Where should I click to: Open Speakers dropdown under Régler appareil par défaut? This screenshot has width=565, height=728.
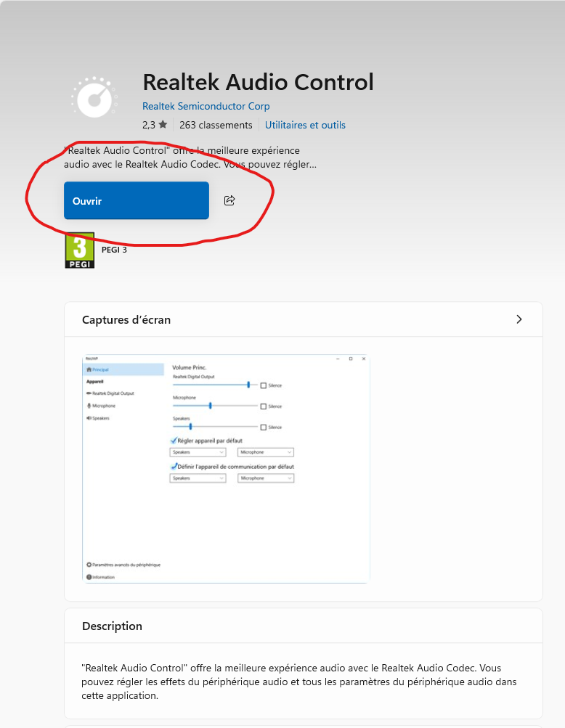198,452
